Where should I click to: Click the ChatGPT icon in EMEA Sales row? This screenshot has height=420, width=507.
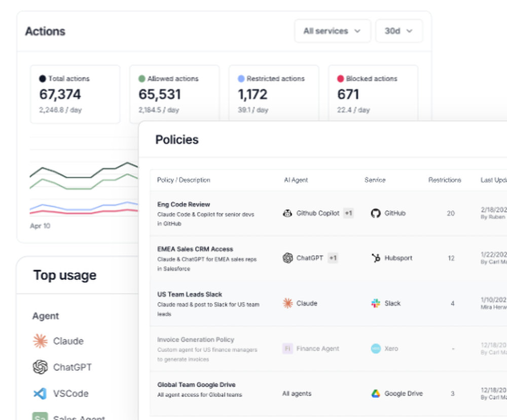tap(287, 258)
